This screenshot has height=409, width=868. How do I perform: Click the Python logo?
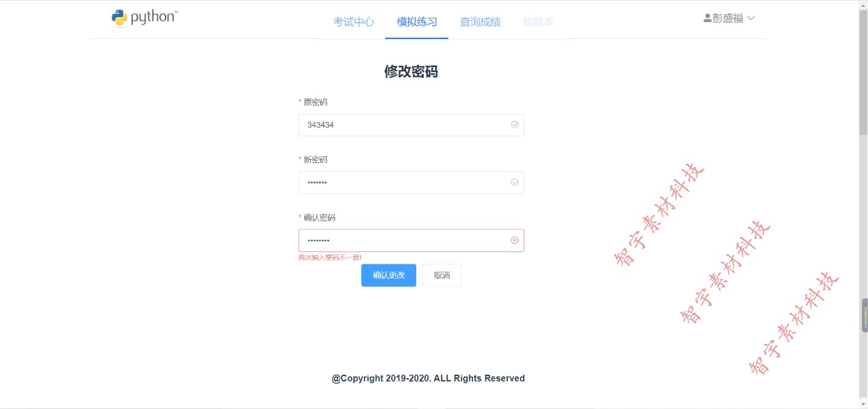[x=144, y=18]
